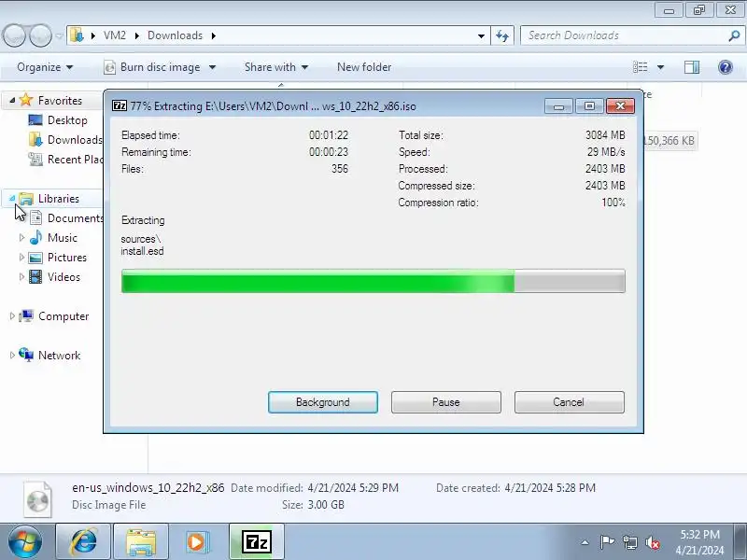747x560 pixels.
Task: Open the Windows Start button
Action: [25, 542]
